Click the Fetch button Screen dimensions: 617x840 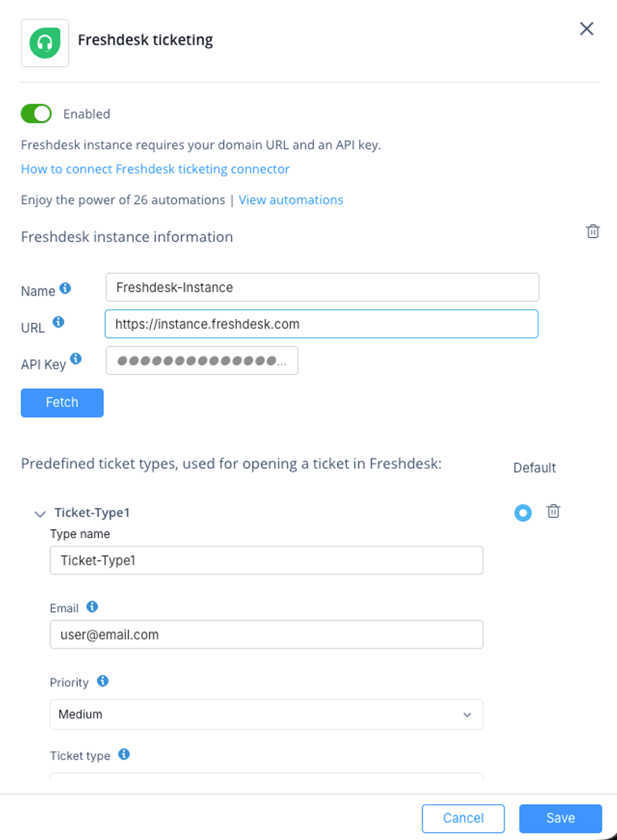pyautogui.click(x=62, y=403)
